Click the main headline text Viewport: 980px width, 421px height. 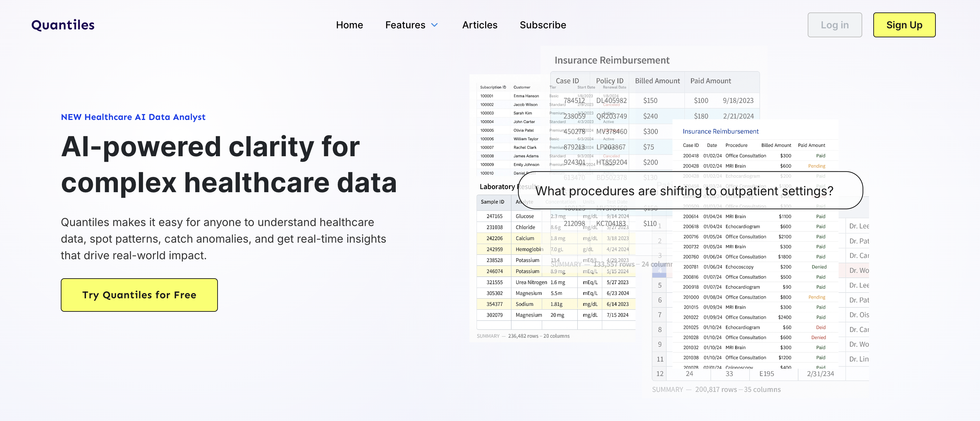pyautogui.click(x=229, y=165)
